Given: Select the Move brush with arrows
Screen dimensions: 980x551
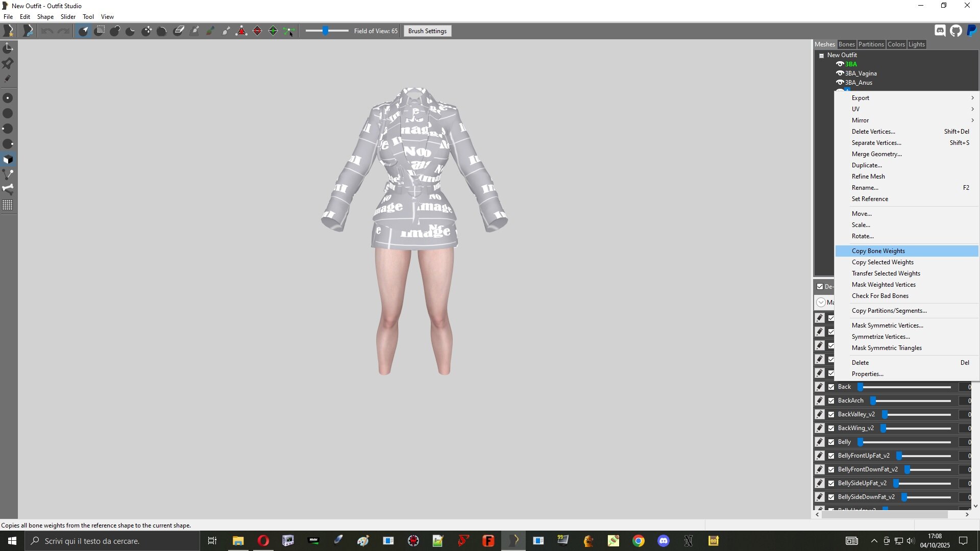Looking at the screenshot, I should pyautogui.click(x=146, y=31).
